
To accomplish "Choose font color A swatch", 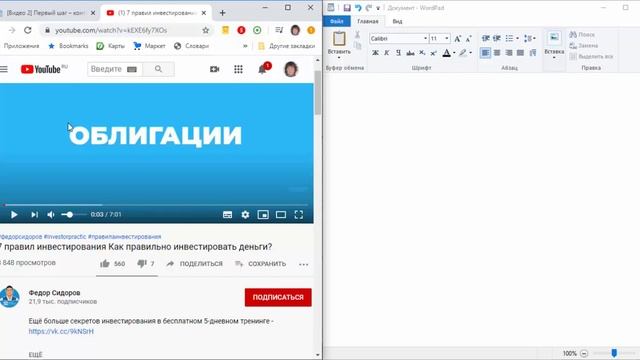I will pyautogui.click(x=447, y=53).
